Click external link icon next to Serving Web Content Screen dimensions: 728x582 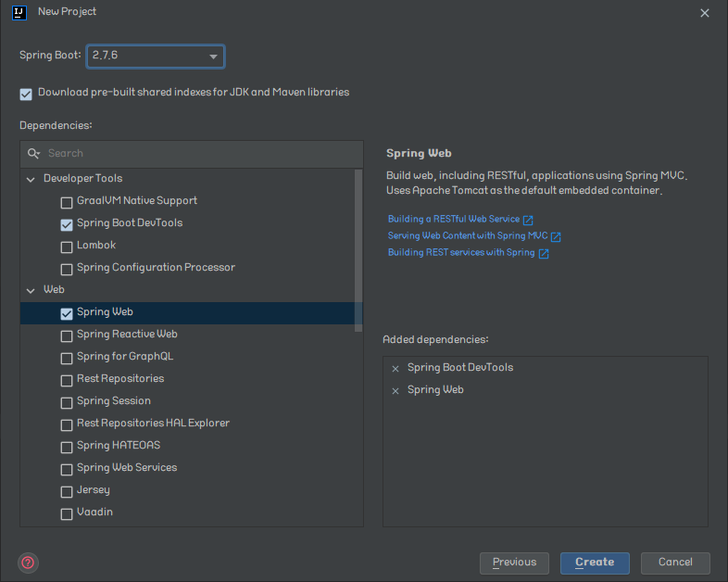coord(556,237)
